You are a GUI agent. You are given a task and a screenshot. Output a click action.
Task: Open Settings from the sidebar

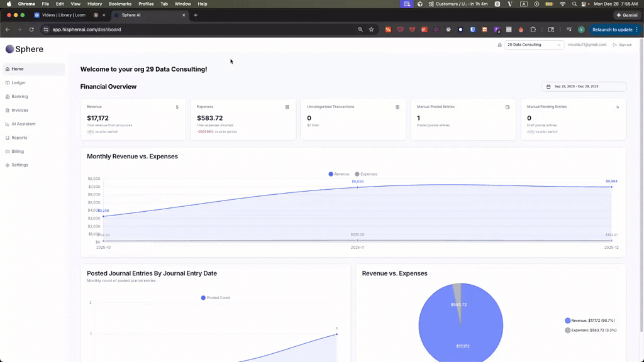(19, 165)
